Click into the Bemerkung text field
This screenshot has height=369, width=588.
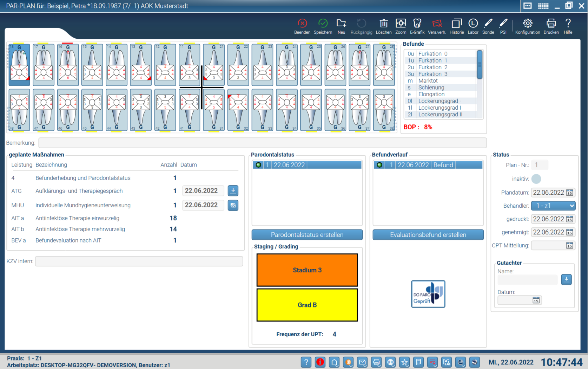[x=262, y=143]
